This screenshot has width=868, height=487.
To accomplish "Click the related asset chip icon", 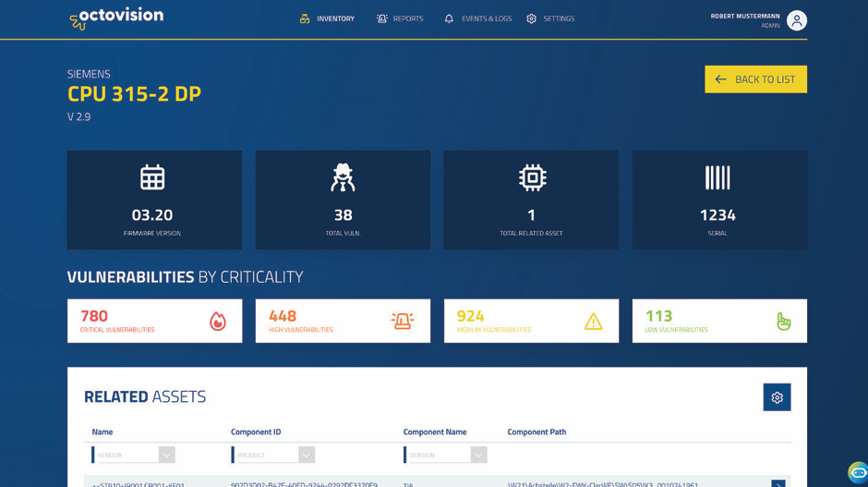I will click(x=532, y=177).
